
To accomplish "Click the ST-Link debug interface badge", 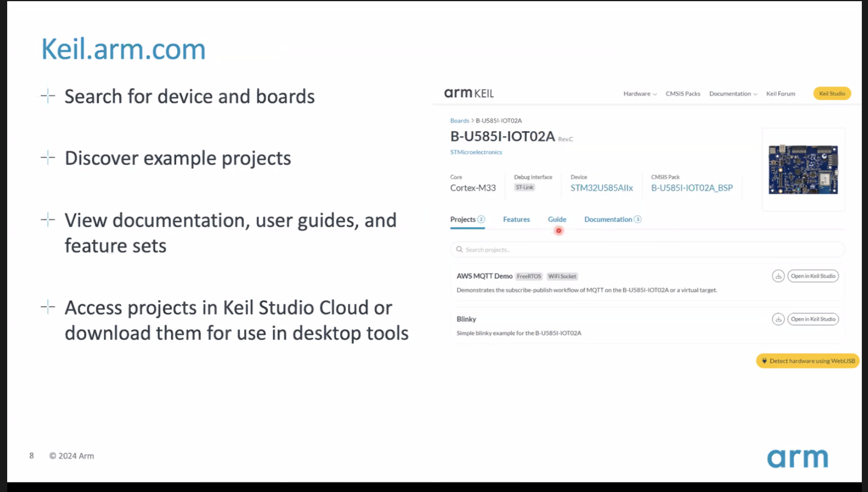I will coord(525,188).
